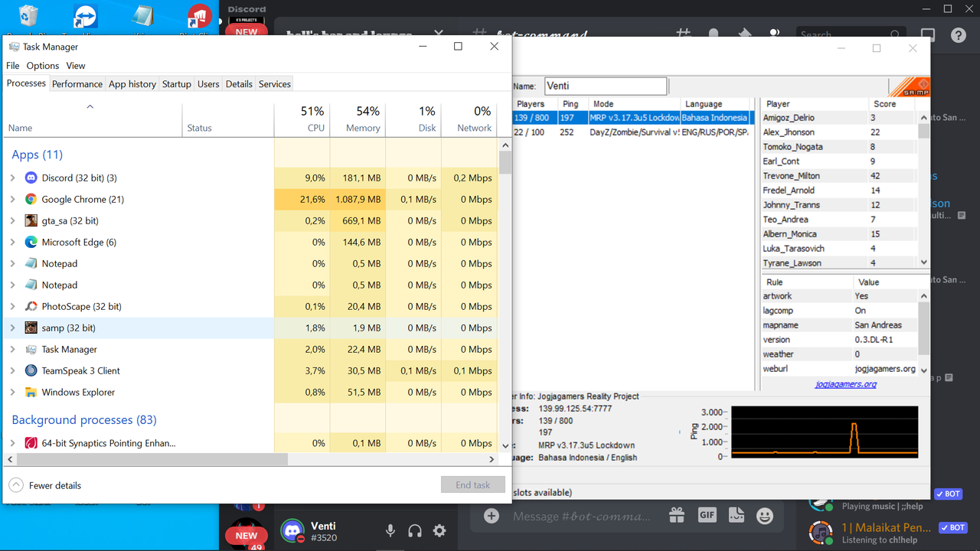The image size is (980, 551).
Task: Sort SA-MP player list by Score
Action: point(891,104)
